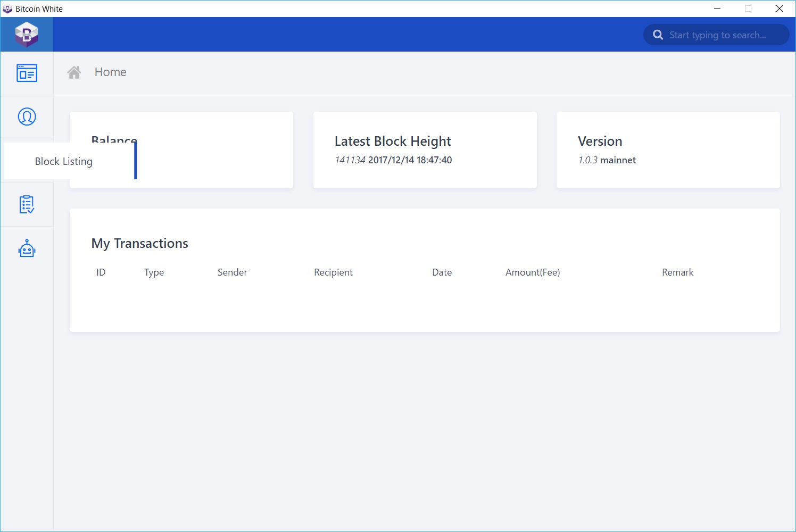This screenshot has width=796, height=532.
Task: Close the Bitcoin White window
Action: pos(780,9)
